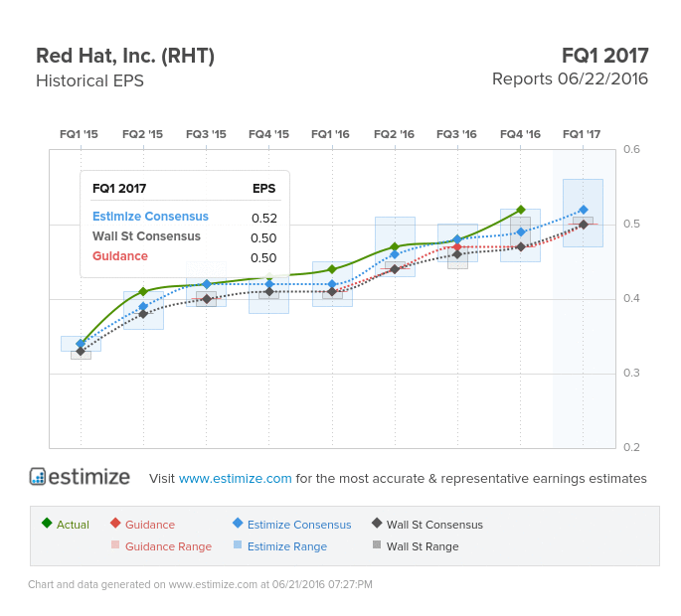
Task: Open the www.estimize.com link
Action: tap(235, 478)
